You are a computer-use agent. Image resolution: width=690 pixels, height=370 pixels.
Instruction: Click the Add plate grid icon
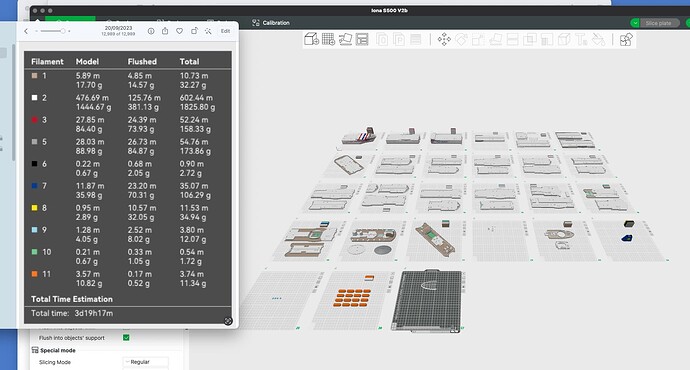[x=328, y=39]
